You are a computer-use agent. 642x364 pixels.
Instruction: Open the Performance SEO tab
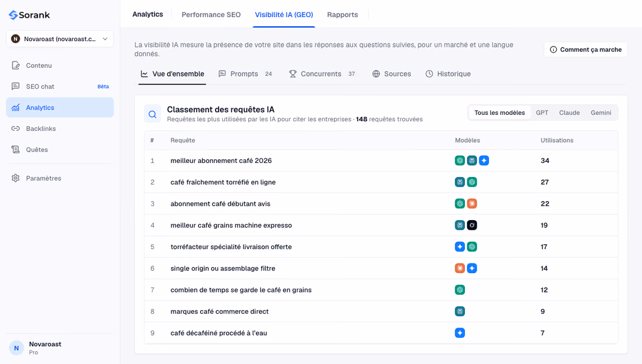(211, 15)
